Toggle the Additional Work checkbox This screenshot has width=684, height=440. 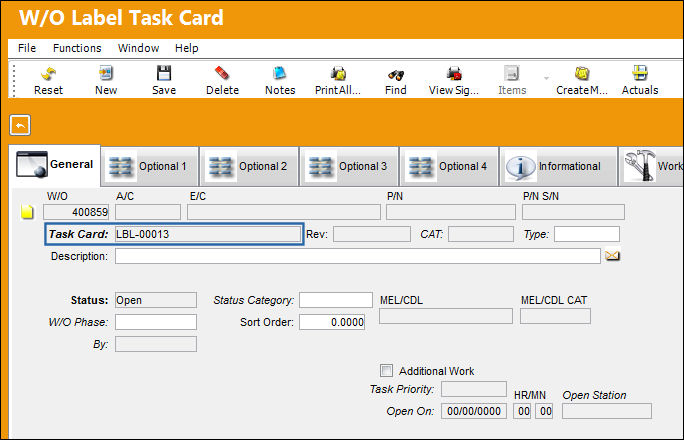tap(386, 371)
